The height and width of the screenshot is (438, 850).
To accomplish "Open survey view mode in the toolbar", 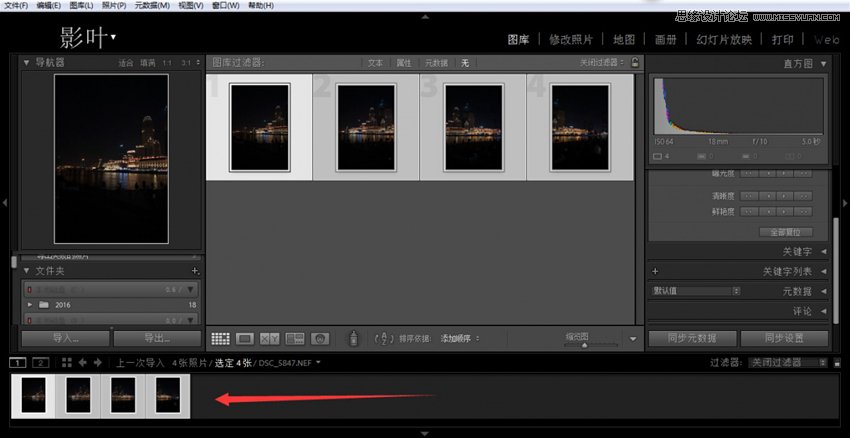I will click(295, 338).
